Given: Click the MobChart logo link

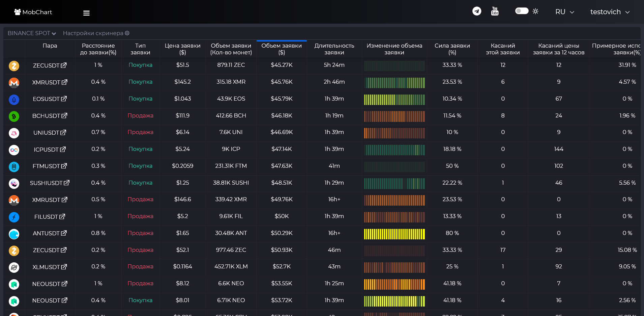Looking at the screenshot, I should (33, 12).
